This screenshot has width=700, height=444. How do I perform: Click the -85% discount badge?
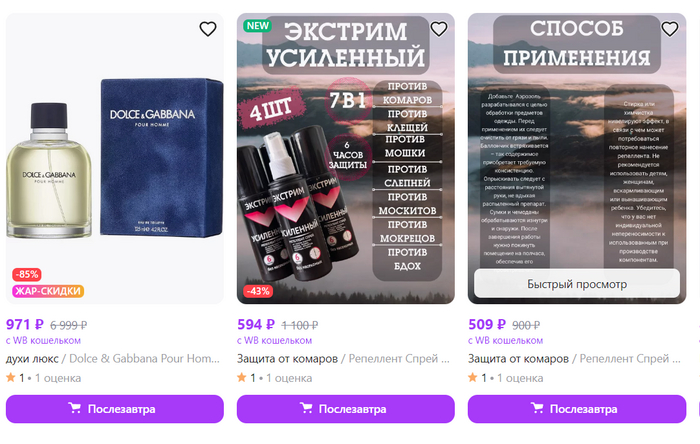click(x=27, y=274)
